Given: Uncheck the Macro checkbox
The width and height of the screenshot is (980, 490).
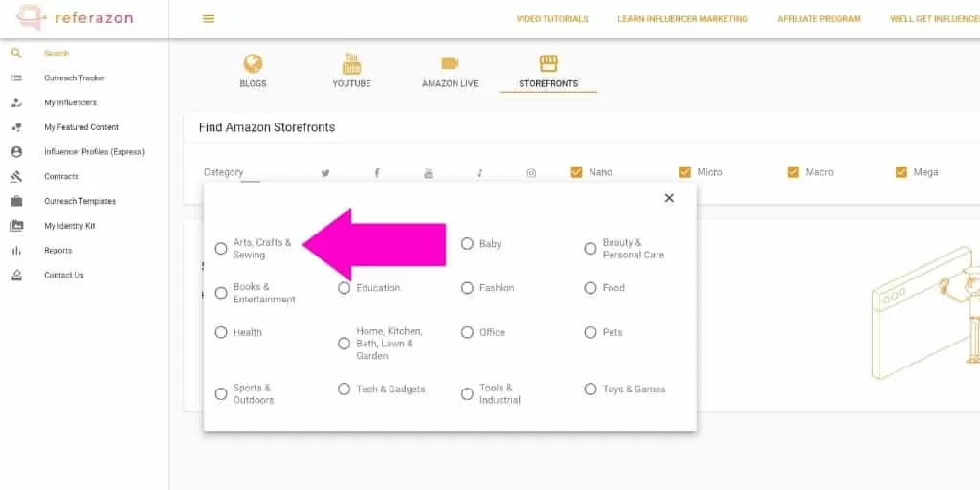Looking at the screenshot, I should click(x=793, y=172).
